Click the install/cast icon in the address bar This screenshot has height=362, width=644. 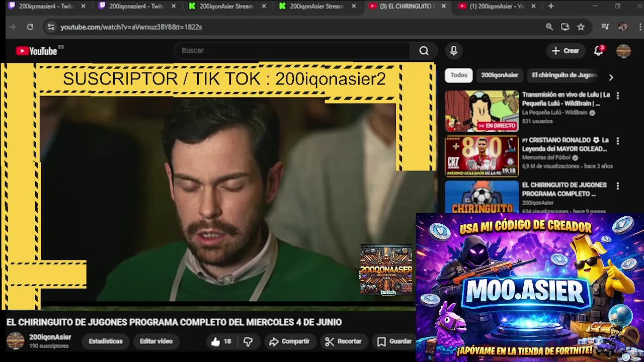(x=565, y=27)
